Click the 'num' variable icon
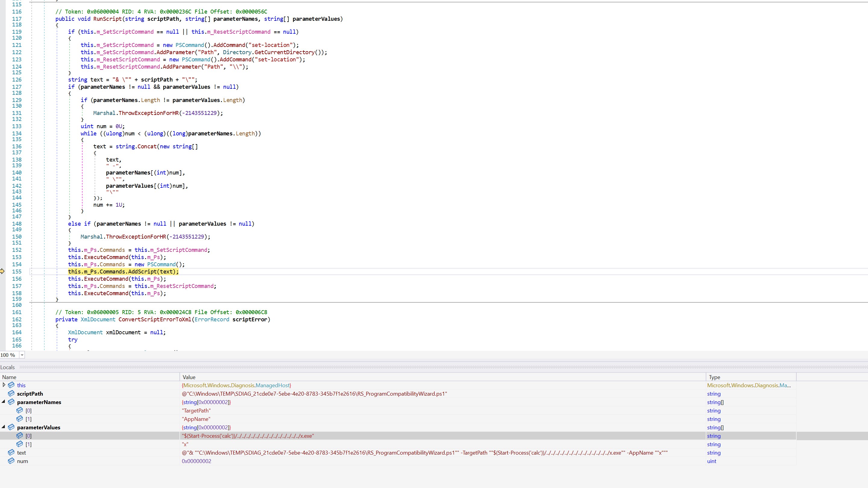This screenshot has height=488, width=868. pos(11,461)
